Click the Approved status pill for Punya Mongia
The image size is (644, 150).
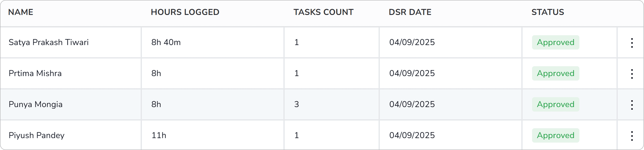[555, 104]
